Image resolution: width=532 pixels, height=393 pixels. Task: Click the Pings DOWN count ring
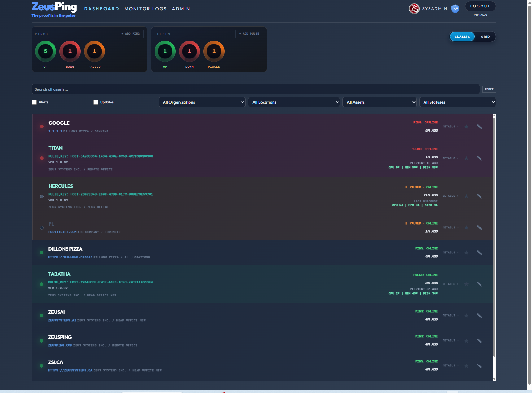pyautogui.click(x=70, y=51)
